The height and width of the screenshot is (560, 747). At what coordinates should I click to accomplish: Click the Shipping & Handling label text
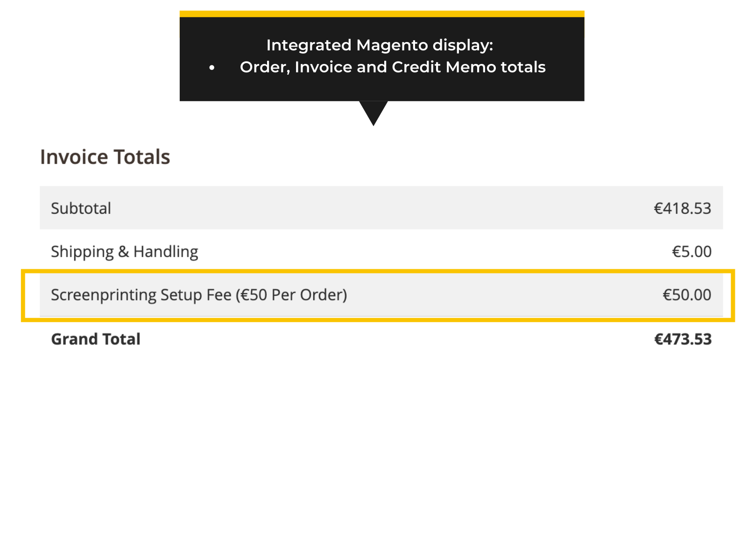[124, 251]
